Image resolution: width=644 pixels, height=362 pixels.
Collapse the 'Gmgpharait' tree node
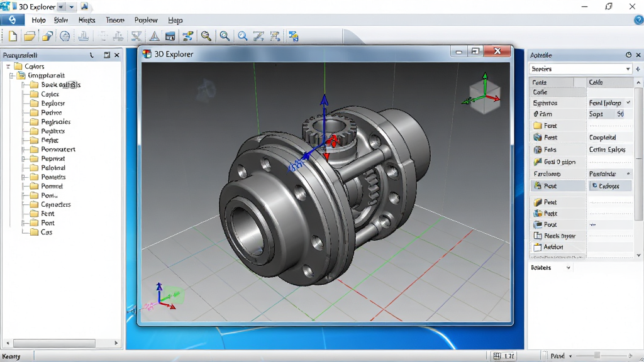[x=12, y=75]
